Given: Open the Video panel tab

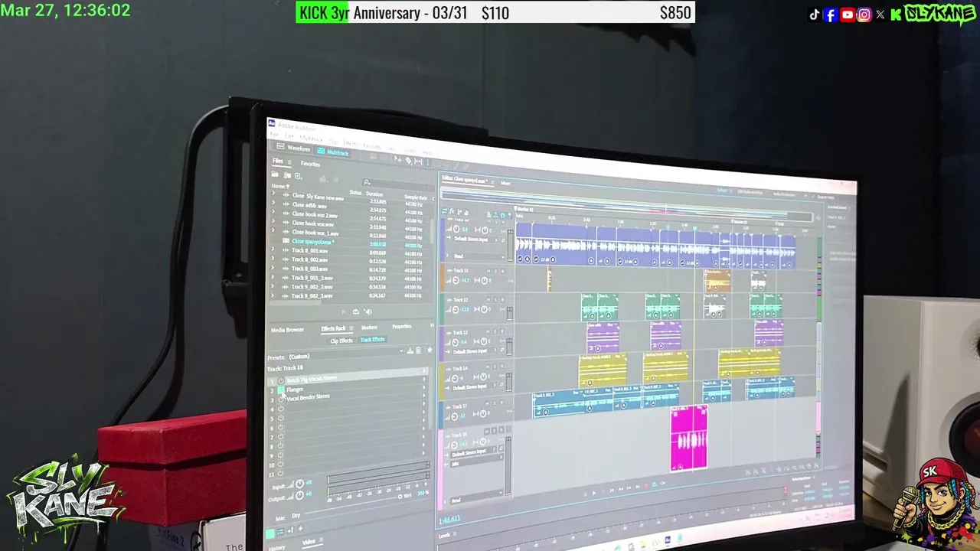Looking at the screenshot, I should 309,542.
